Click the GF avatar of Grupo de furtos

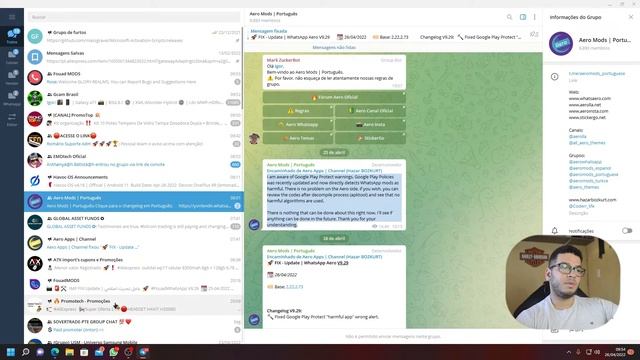pyautogui.click(x=35, y=36)
